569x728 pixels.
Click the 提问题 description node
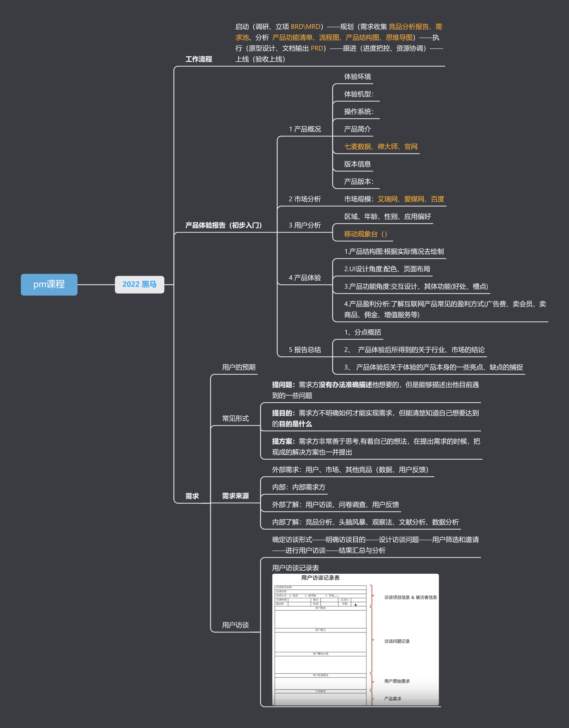[376, 390]
